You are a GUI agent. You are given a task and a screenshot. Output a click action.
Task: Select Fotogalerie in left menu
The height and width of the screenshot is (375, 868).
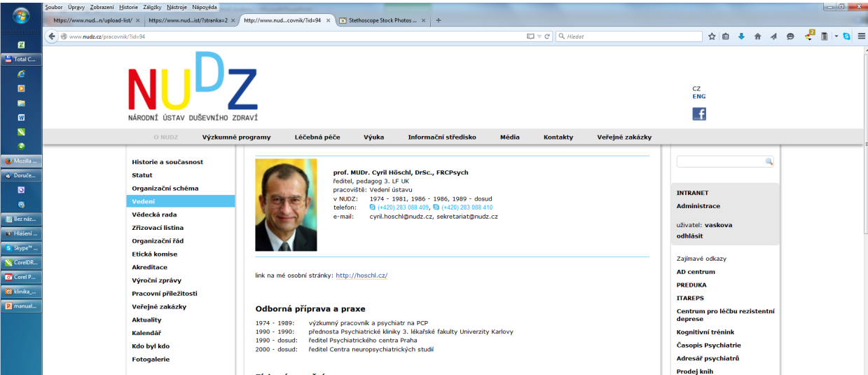(x=151, y=359)
